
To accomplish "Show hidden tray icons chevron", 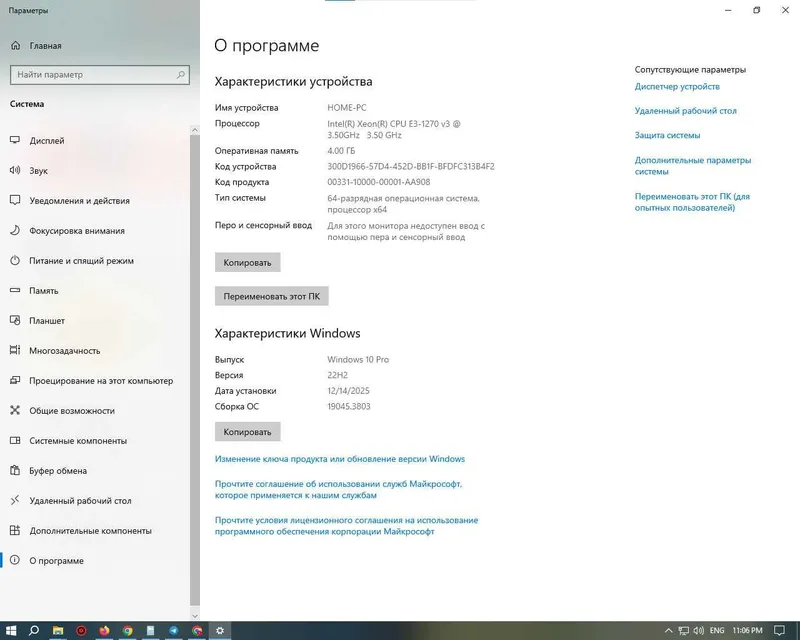I will pos(668,631).
